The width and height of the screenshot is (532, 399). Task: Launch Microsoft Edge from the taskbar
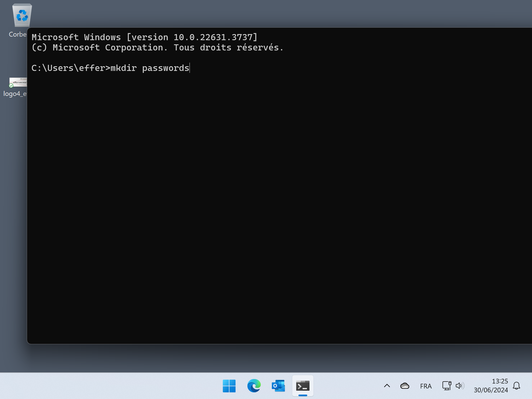pyautogui.click(x=254, y=386)
